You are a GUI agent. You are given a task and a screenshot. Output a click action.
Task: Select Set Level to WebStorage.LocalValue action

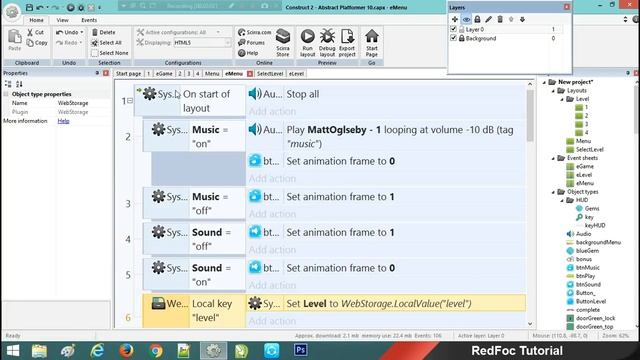386,304
